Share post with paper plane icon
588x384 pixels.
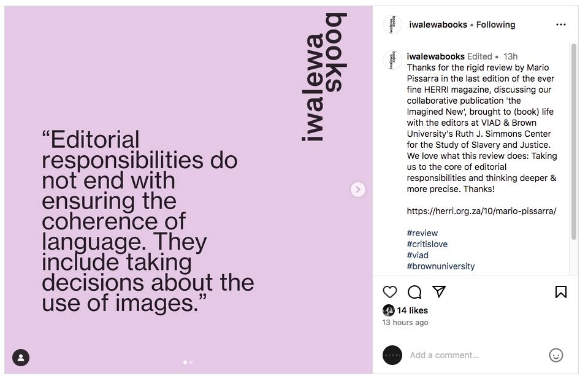(439, 291)
